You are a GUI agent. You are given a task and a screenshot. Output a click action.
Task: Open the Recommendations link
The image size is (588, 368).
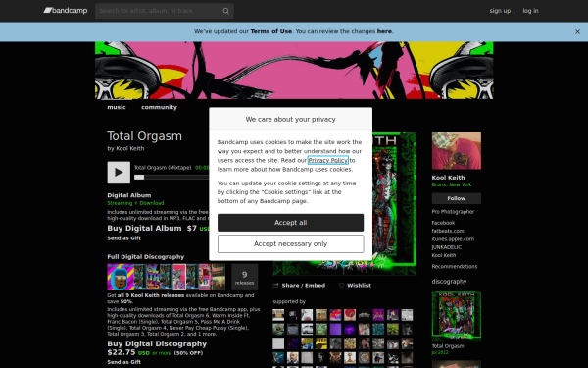pos(454,266)
